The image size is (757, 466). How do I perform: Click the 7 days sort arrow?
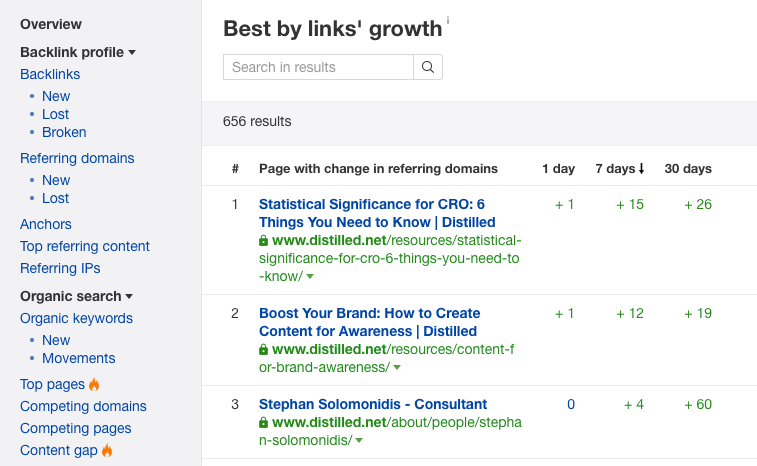pos(641,169)
